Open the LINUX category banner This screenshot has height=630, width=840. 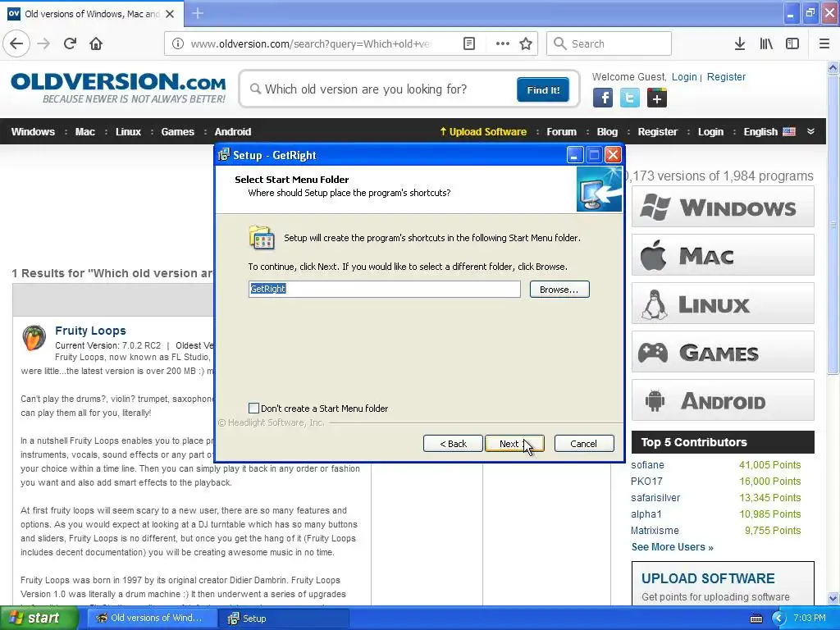[723, 304]
